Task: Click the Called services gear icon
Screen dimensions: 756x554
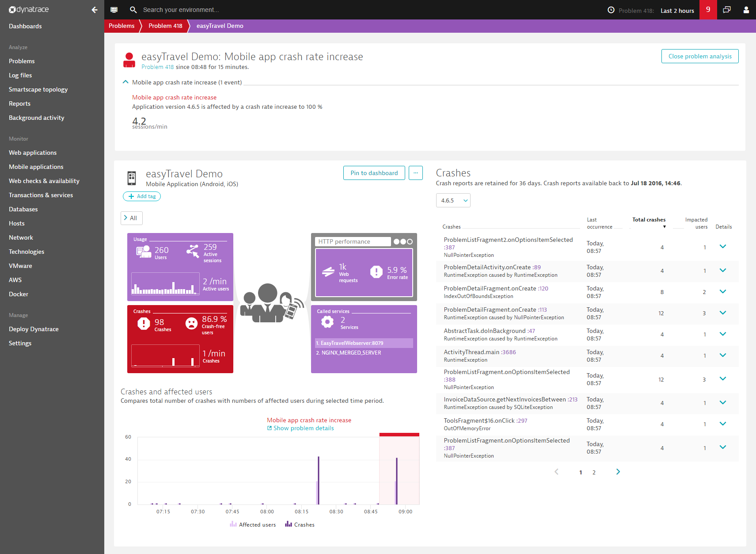Action: coord(327,322)
